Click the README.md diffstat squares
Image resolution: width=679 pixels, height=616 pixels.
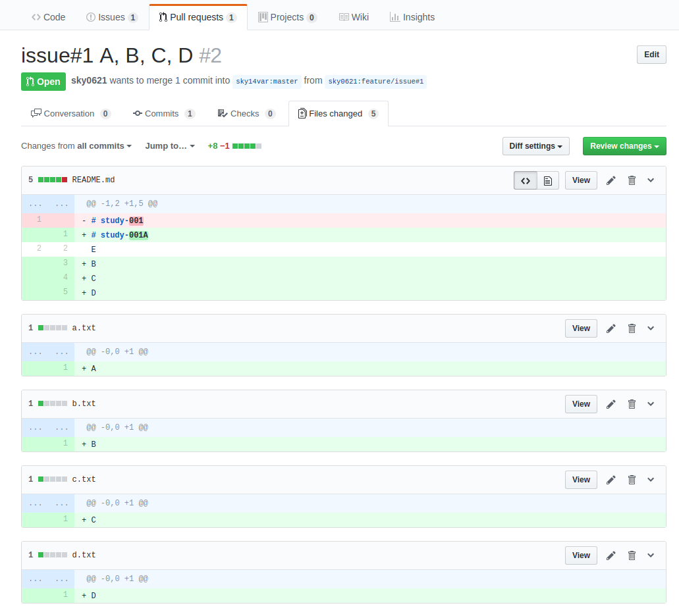pos(53,180)
